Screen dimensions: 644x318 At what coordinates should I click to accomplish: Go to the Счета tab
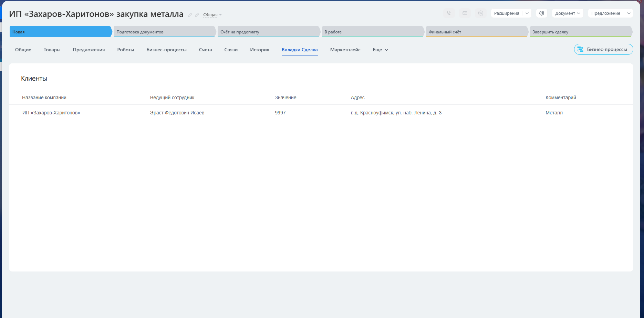[x=205, y=50]
